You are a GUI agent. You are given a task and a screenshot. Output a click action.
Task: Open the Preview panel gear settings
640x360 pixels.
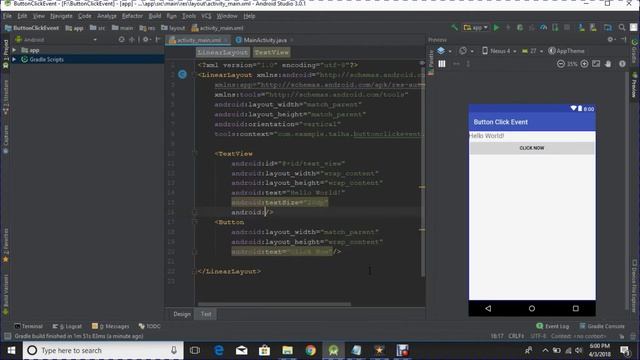(x=611, y=40)
